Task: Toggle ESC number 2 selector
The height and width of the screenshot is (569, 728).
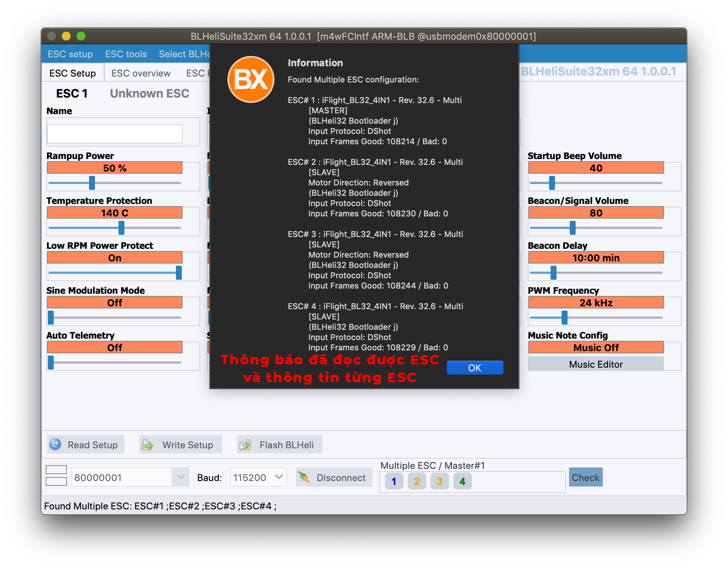Action: coord(417,481)
